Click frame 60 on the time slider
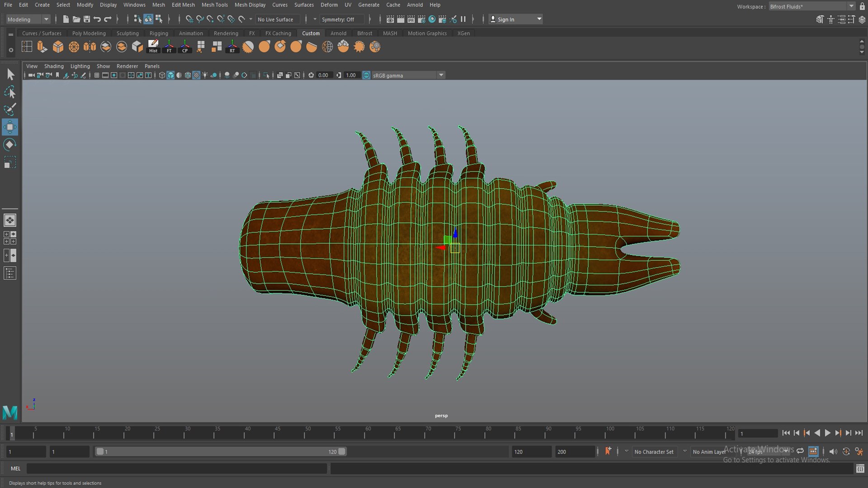Image resolution: width=868 pixels, height=488 pixels. [x=364, y=433]
